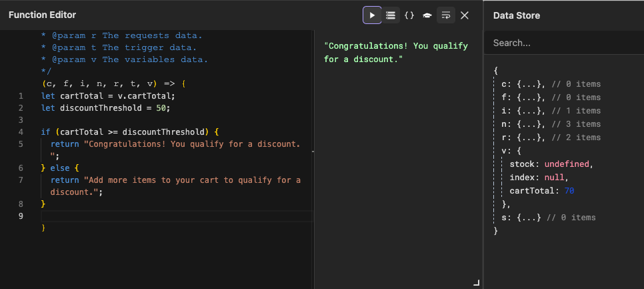Expand the f: {...} object
The height and width of the screenshot is (289, 644).
point(525,97)
